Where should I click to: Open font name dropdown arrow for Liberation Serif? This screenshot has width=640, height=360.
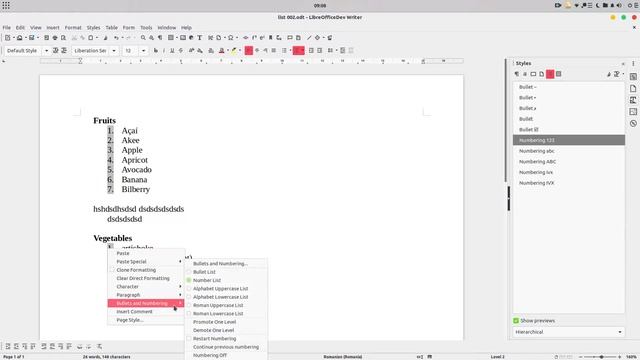click(114, 51)
